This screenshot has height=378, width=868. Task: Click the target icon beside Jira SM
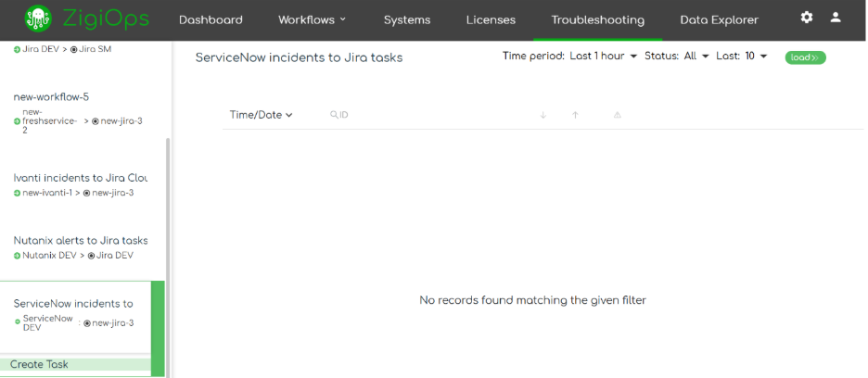tap(73, 49)
